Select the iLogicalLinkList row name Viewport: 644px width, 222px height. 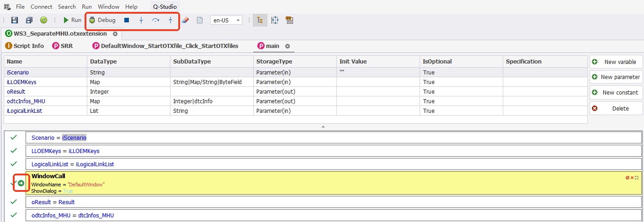[24, 111]
